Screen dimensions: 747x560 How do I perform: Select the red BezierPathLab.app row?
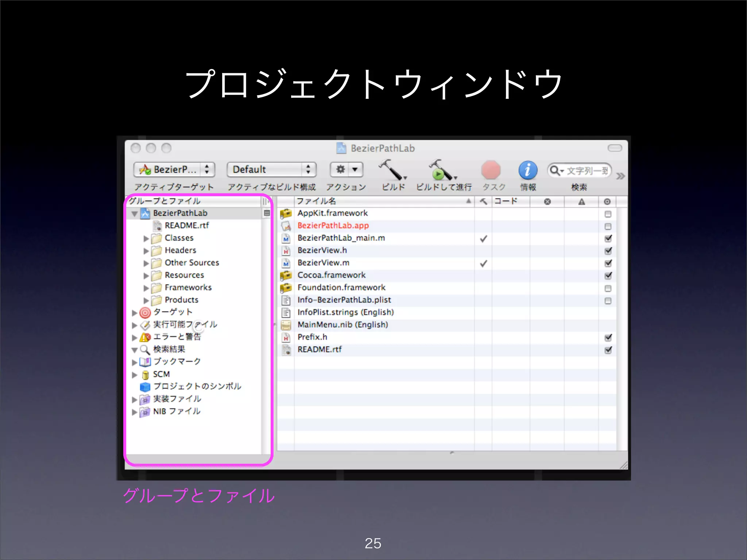447,226
